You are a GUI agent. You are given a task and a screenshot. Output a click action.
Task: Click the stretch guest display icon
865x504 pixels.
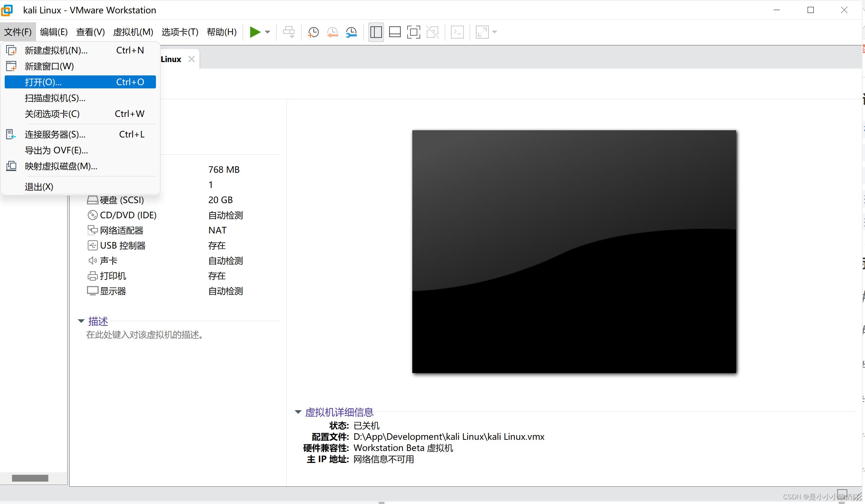[x=482, y=32]
